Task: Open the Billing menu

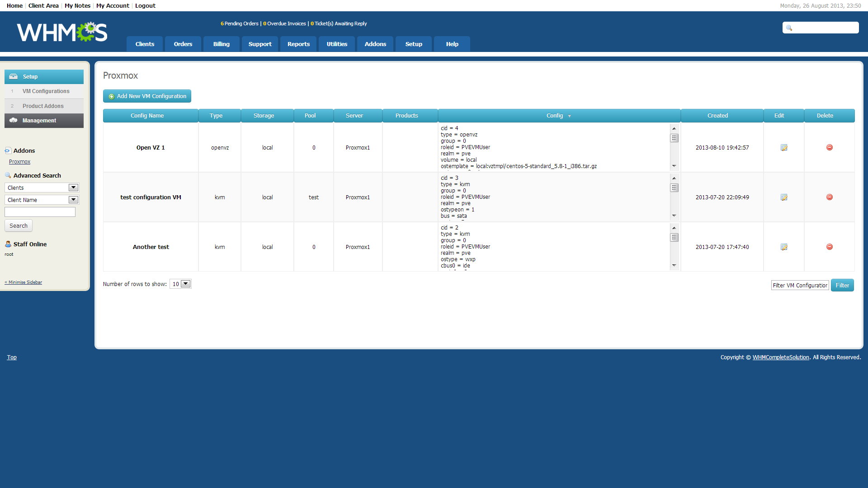Action: 222,44
